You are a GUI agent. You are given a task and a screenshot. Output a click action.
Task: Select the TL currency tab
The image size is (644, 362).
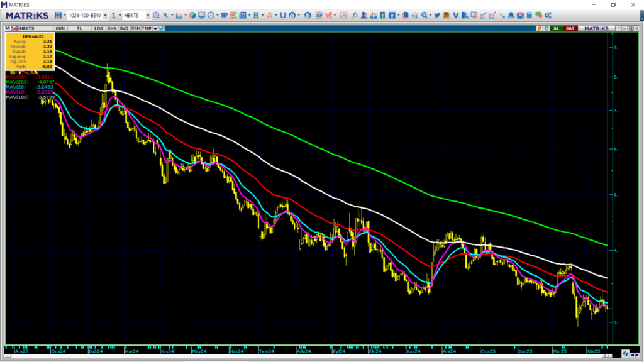pos(79,28)
